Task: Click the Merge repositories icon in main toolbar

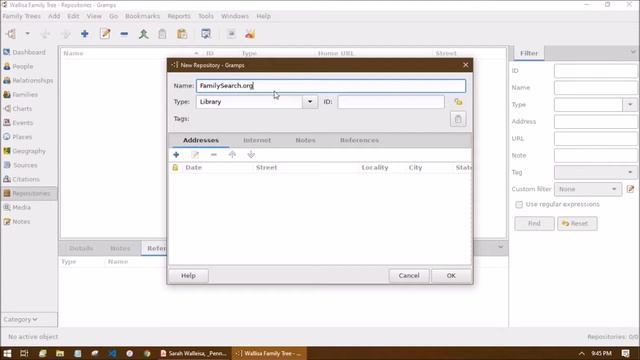Action: (143, 34)
